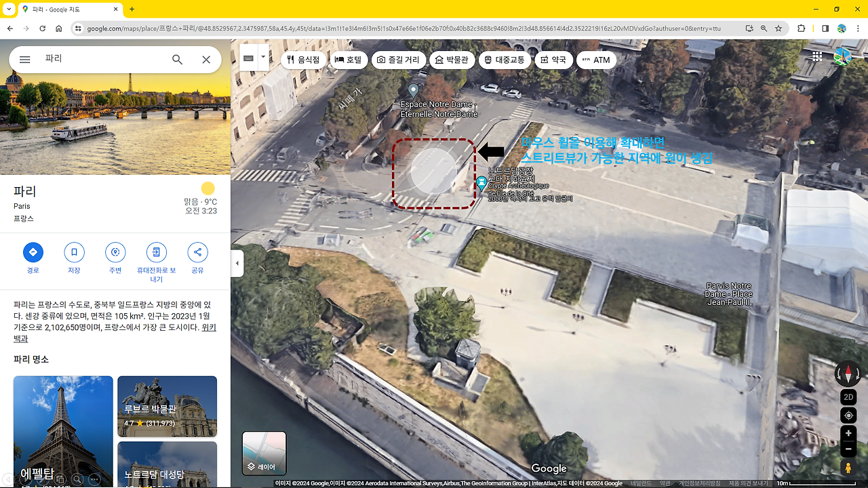Click the Crypte Archéologique map pin
Screen dimensions: 868x488
481,184
